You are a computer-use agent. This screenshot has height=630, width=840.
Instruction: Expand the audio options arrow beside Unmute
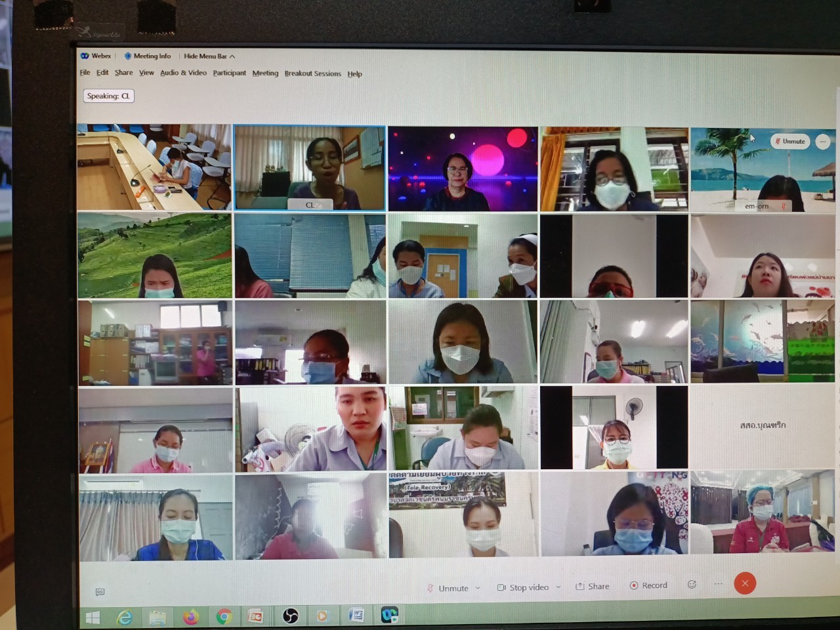478,588
